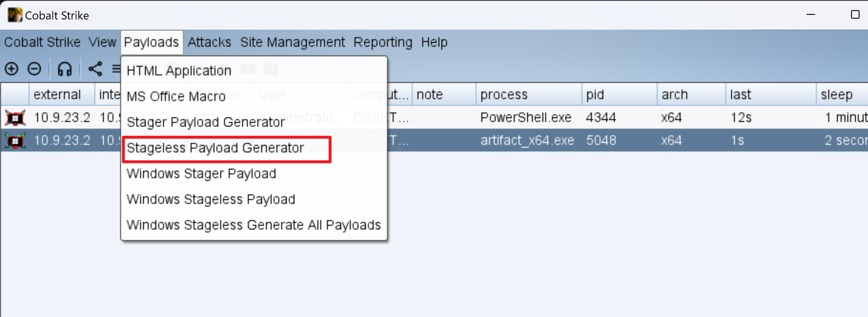
Task: Open the Cobalt Strike menu
Action: [x=42, y=42]
